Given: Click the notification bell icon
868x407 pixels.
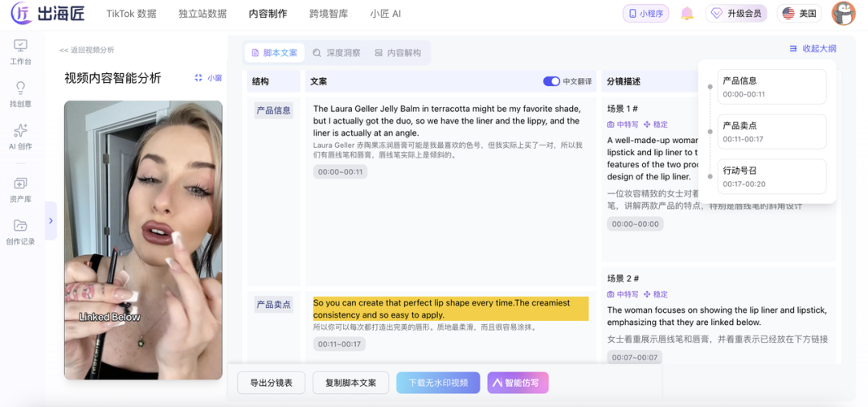Looking at the screenshot, I should (687, 14).
